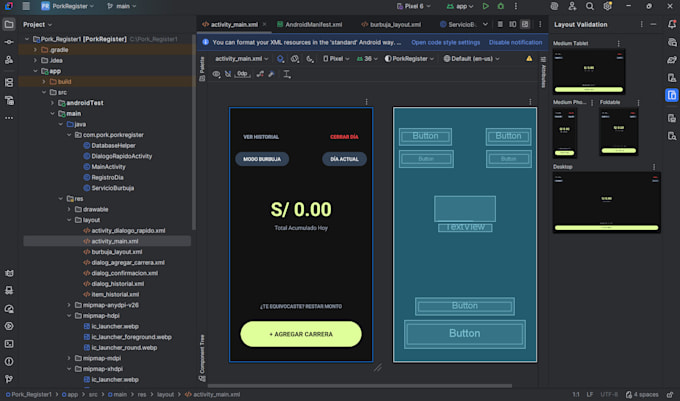Click AGREGAR CARRERA button in design preview
Viewport: 680px width, 401px height.
pyautogui.click(x=301, y=334)
